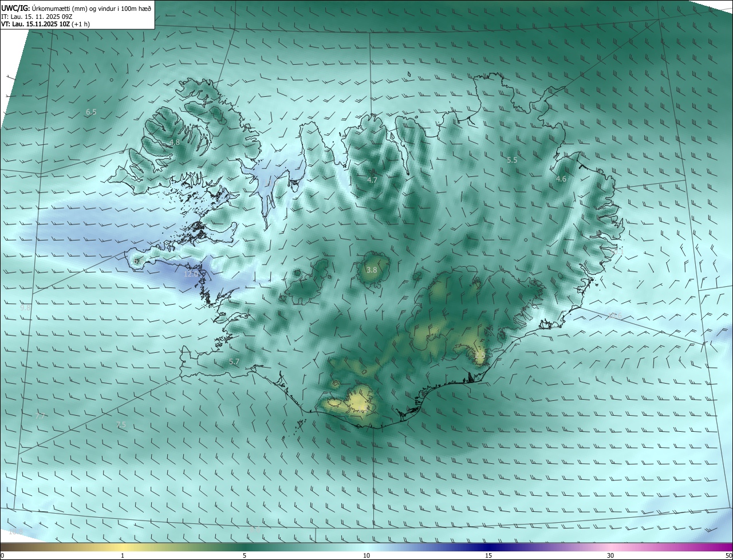Screen dimensions: 733x560
Task: Click the 12.0 value label on the map
Action: 190,274
